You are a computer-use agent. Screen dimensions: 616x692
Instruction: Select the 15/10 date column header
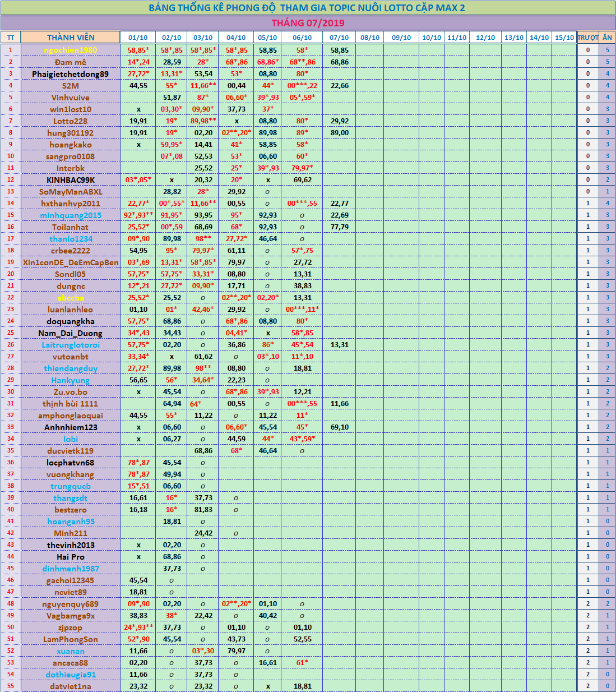pyautogui.click(x=564, y=38)
